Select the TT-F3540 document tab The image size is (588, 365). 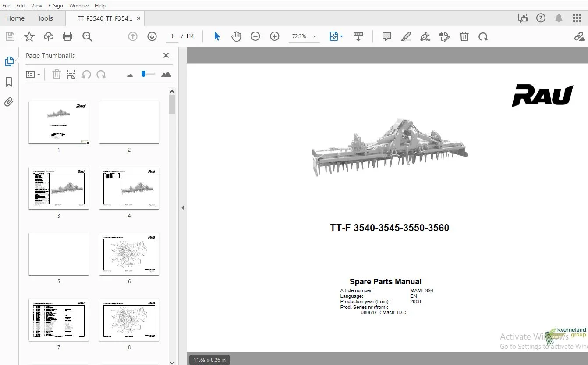(x=105, y=18)
